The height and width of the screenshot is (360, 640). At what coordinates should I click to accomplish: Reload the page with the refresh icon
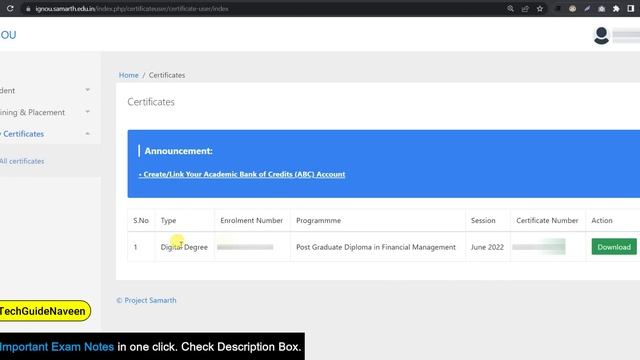coord(10,9)
